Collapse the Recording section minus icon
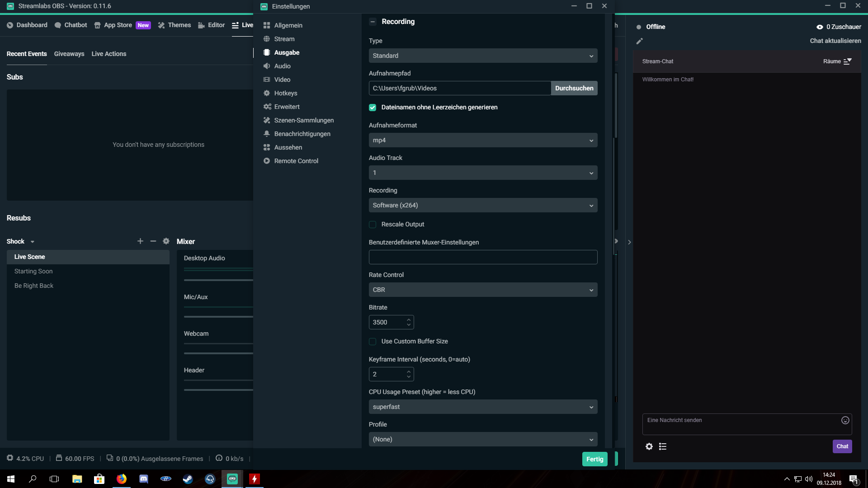This screenshot has width=868, height=488. 373,22
